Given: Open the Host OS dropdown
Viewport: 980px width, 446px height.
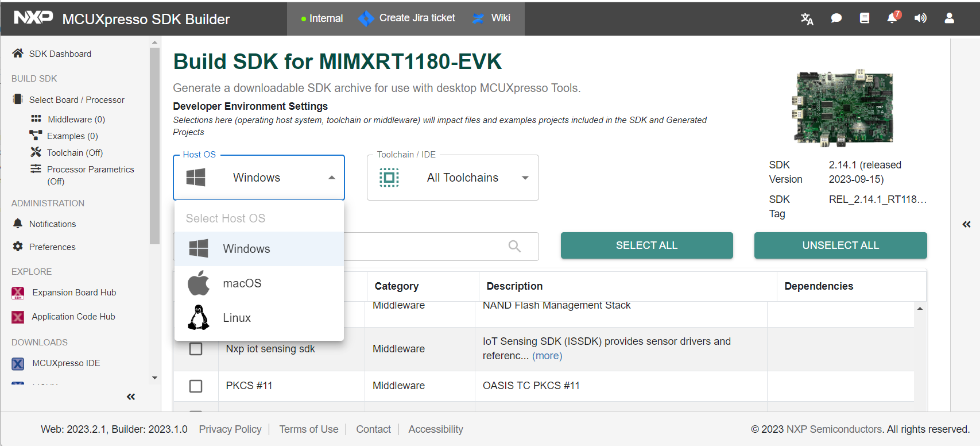Looking at the screenshot, I should pos(259,178).
